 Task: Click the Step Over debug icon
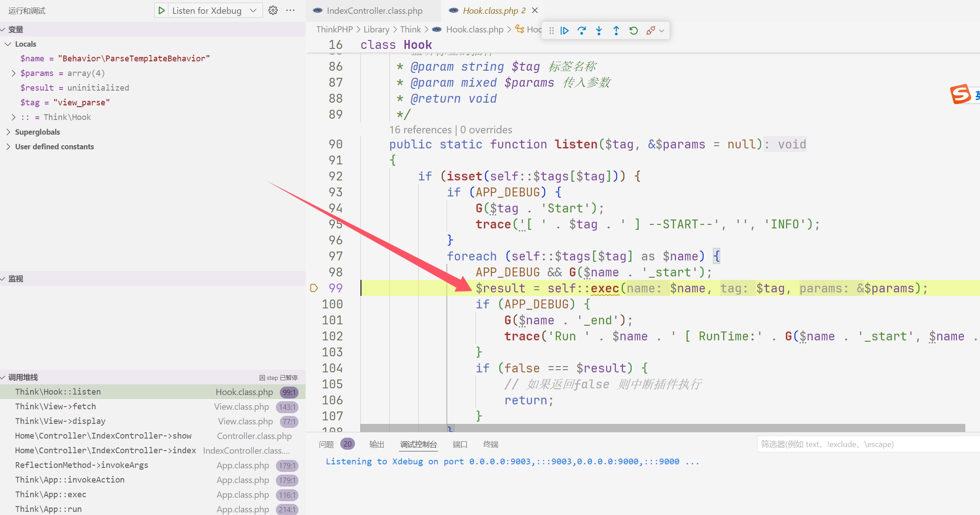click(582, 31)
